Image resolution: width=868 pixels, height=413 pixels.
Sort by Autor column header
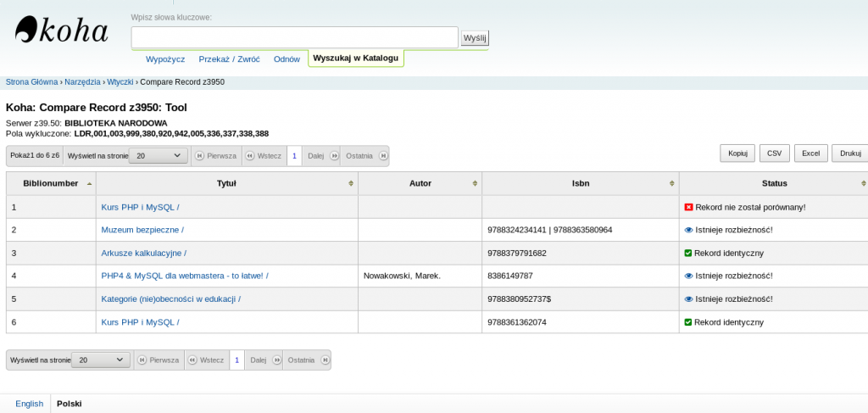click(x=420, y=183)
